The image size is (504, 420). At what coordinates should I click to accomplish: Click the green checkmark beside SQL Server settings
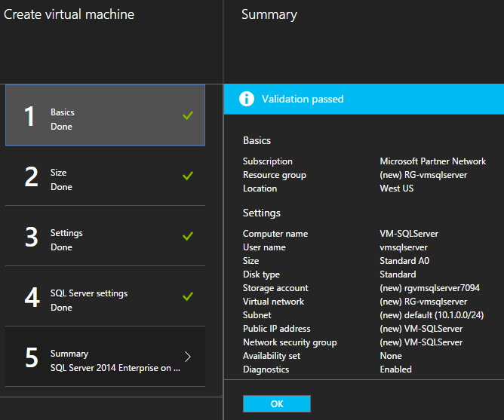click(188, 296)
